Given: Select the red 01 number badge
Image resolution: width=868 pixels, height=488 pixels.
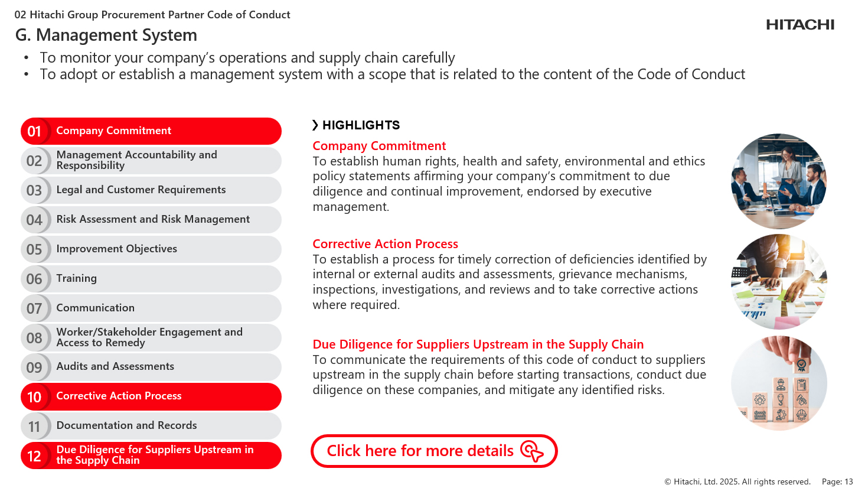Looking at the screenshot, I should coord(34,131).
